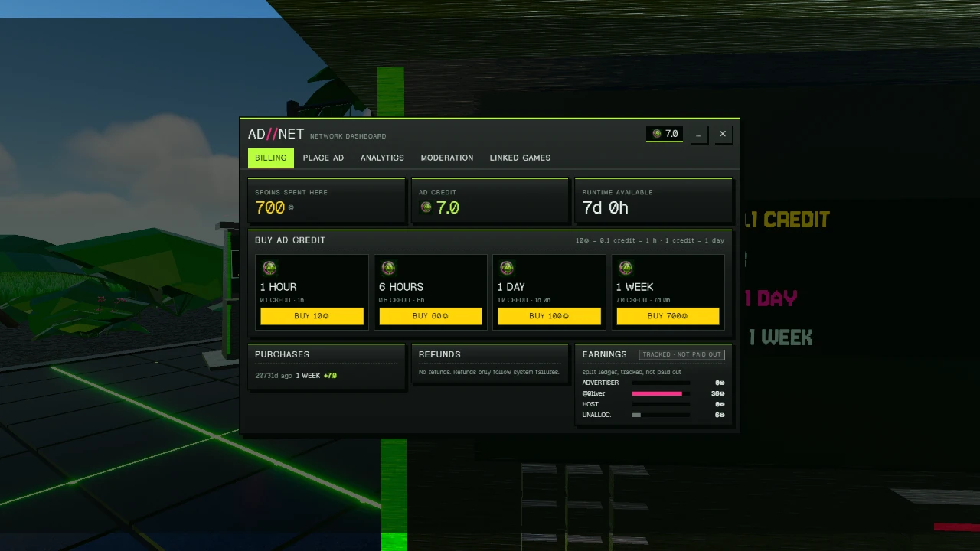The width and height of the screenshot is (980, 551).
Task: Click the TRACKED · NOT PAID OUT badge
Action: tap(681, 354)
